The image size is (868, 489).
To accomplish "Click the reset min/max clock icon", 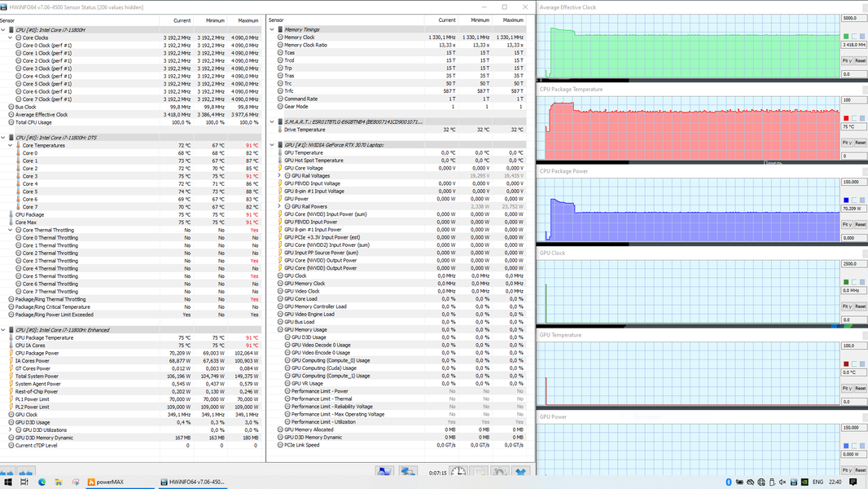I will pos(458,473).
